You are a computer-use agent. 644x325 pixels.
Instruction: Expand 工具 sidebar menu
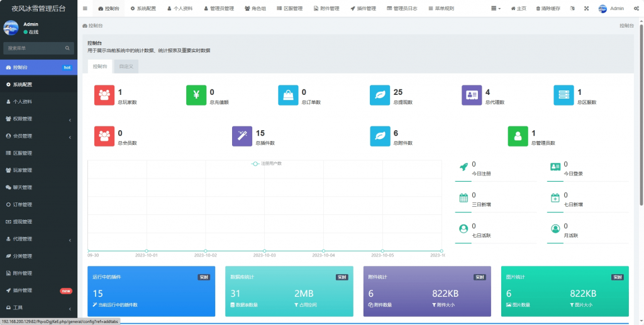coord(38,308)
